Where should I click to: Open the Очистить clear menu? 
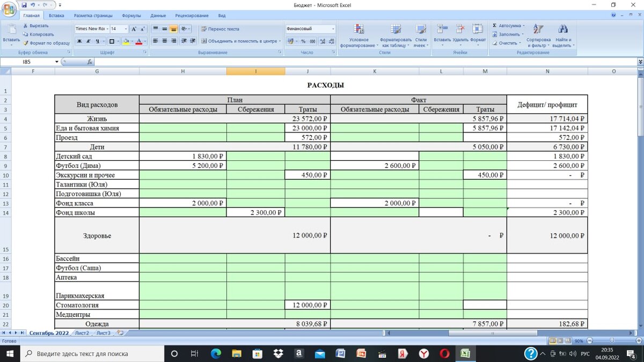coord(507,43)
